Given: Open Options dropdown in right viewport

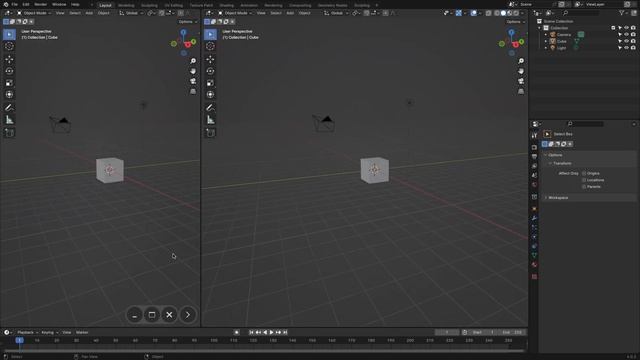Looking at the screenshot, I should tap(515, 22).
